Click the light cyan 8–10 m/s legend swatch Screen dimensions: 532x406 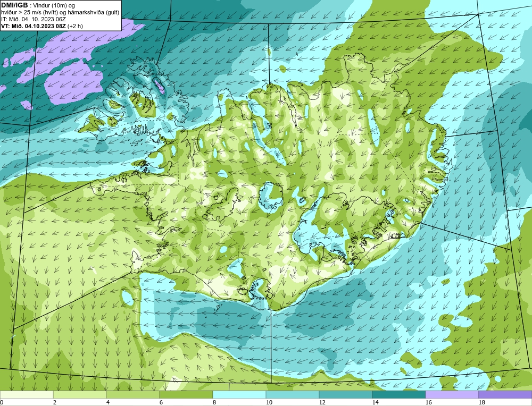tap(239, 394)
